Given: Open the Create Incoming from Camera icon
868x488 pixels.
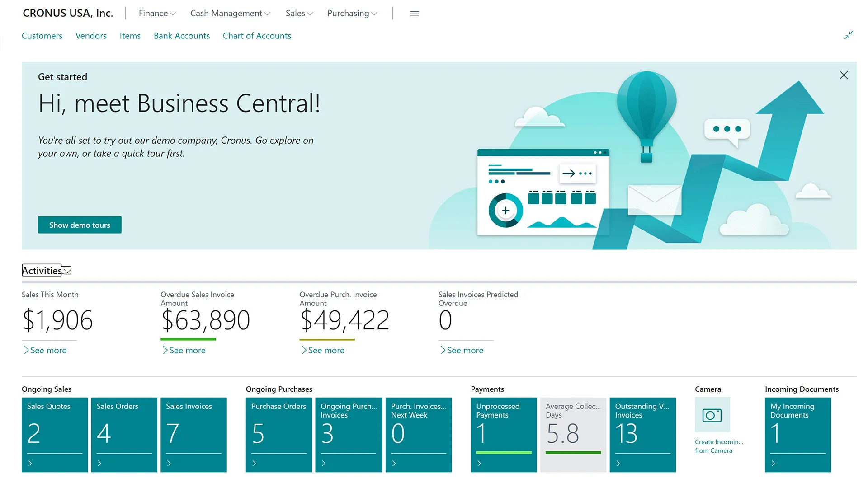Looking at the screenshot, I should (x=712, y=415).
